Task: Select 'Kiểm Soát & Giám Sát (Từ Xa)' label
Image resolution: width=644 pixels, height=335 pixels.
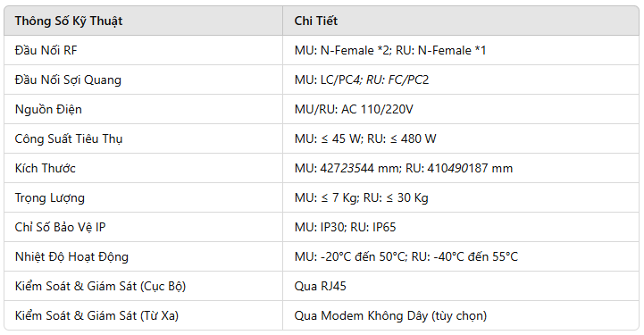Action: pos(97,315)
